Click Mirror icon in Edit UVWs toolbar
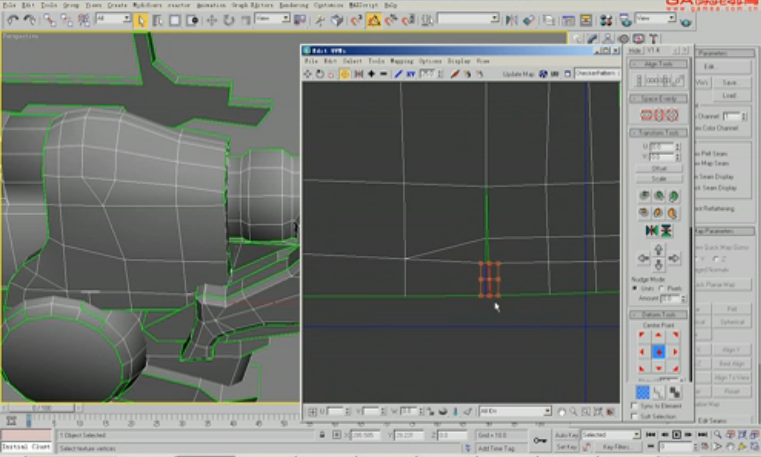Image resolution: width=761 pixels, height=457 pixels. pyautogui.click(x=359, y=74)
